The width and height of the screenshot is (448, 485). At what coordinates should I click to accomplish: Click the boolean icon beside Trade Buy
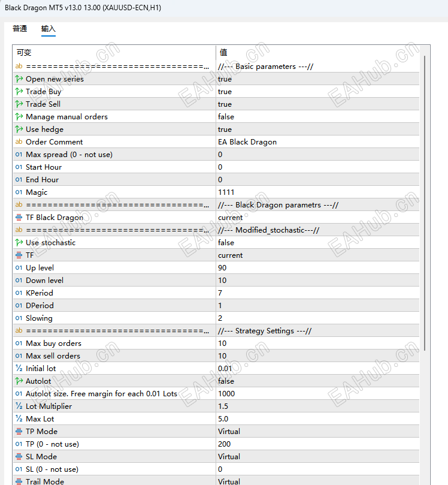coord(19,92)
